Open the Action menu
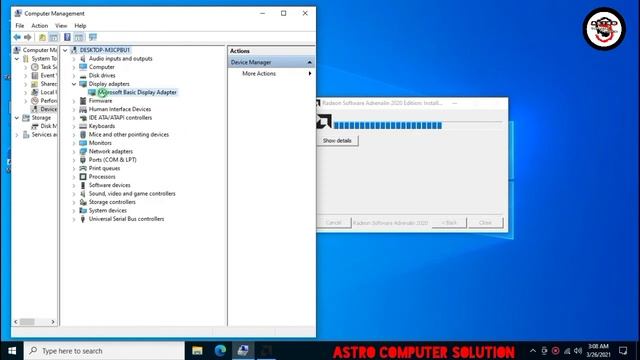The width and height of the screenshot is (640, 360). click(40, 25)
